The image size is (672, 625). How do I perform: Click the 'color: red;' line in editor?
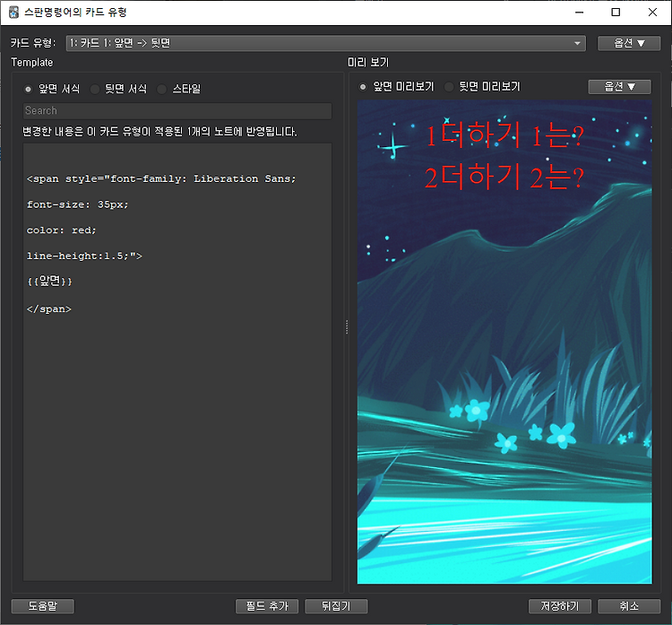pos(61,230)
